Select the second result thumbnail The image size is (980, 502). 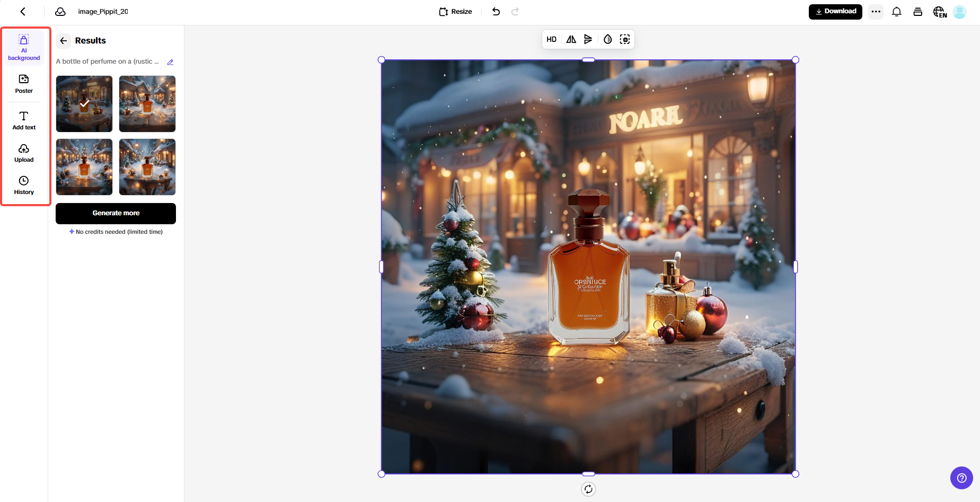(x=147, y=103)
